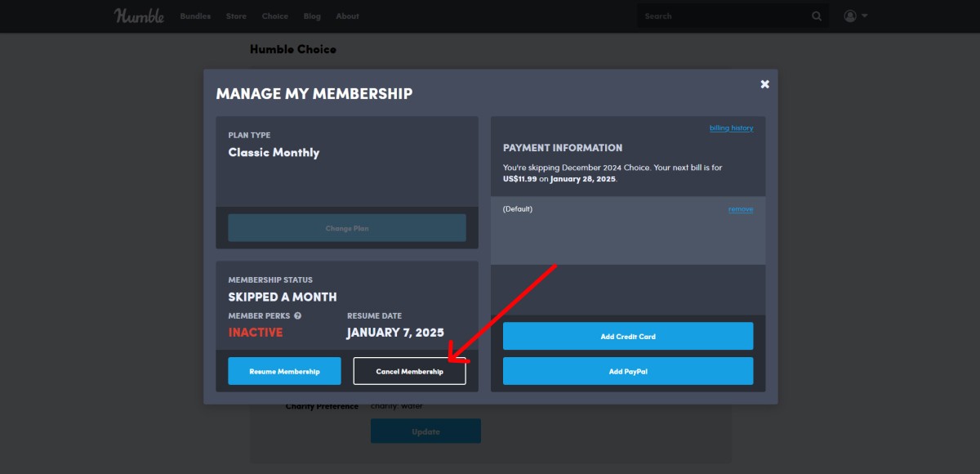This screenshot has height=474, width=980.
Task: Open the Bundles menu
Action: [195, 16]
